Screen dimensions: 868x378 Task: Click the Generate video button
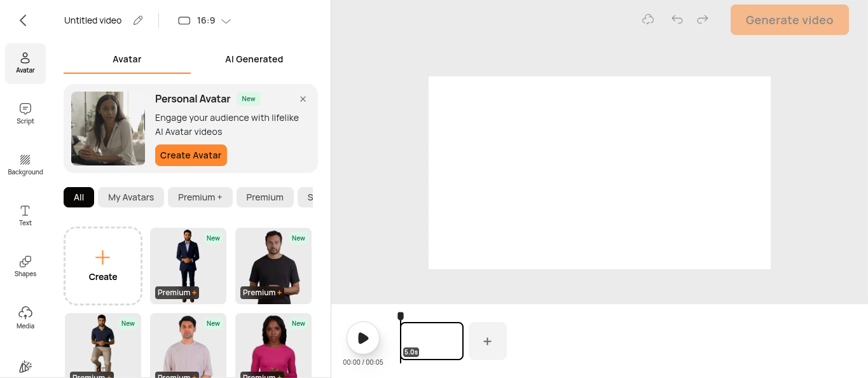pyautogui.click(x=789, y=20)
